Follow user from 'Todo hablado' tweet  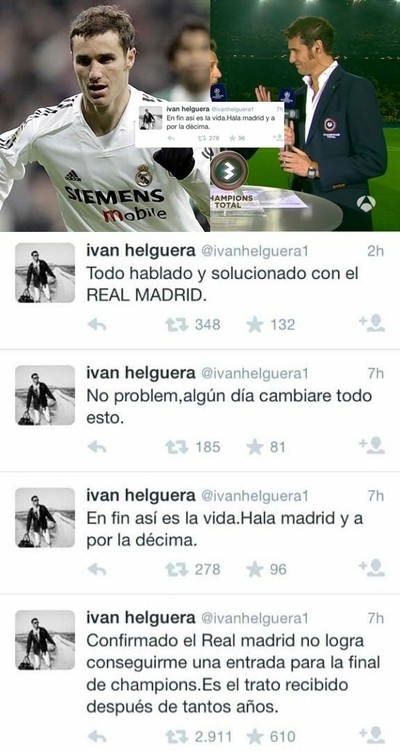[x=372, y=323]
